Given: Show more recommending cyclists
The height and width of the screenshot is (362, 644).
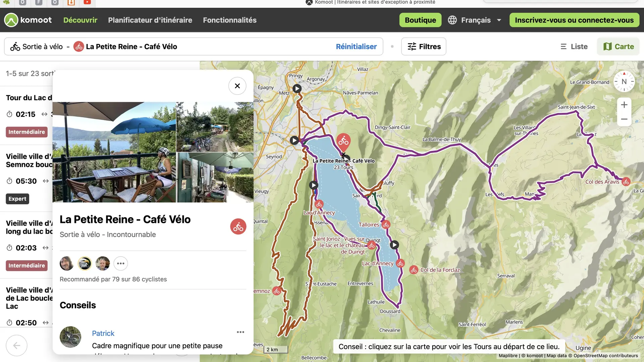Looking at the screenshot, I should 121,263.
